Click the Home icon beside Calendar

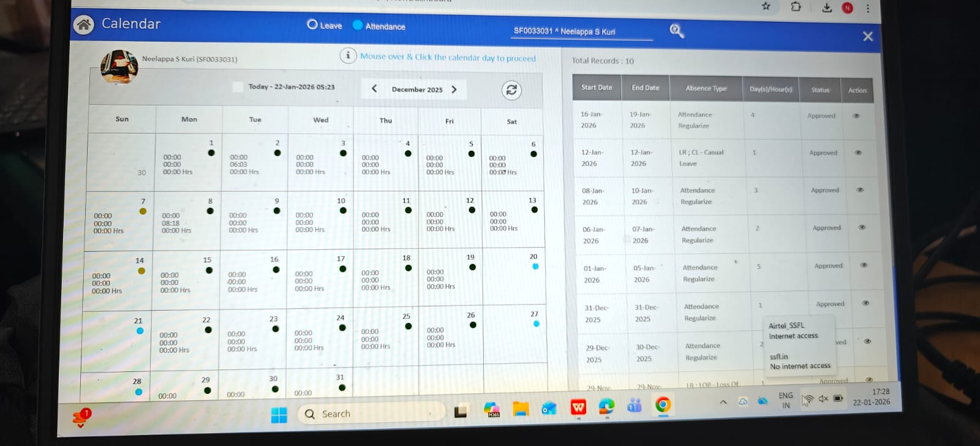pos(84,25)
